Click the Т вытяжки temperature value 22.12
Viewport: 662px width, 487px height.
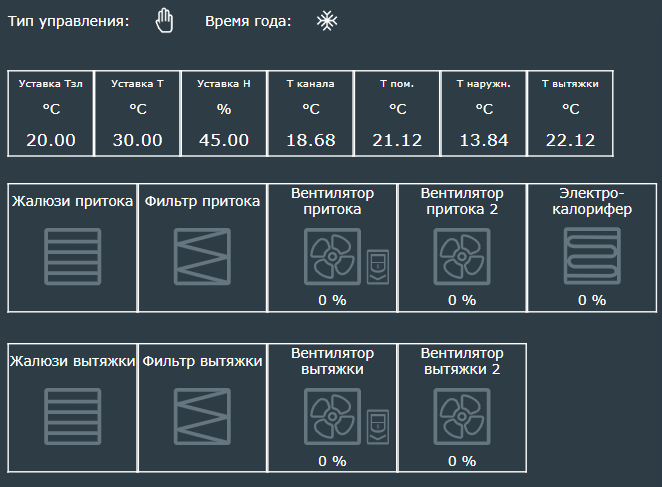tap(570, 140)
